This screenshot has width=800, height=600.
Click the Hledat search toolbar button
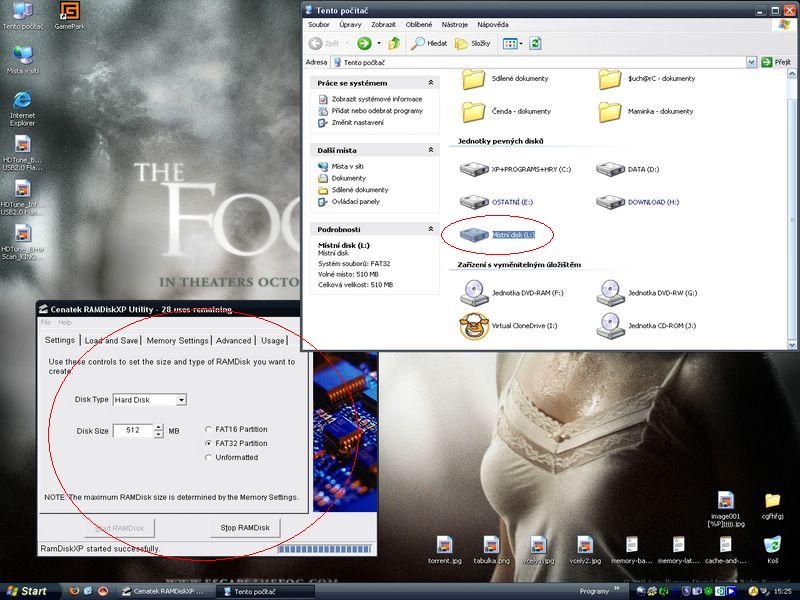click(429, 43)
